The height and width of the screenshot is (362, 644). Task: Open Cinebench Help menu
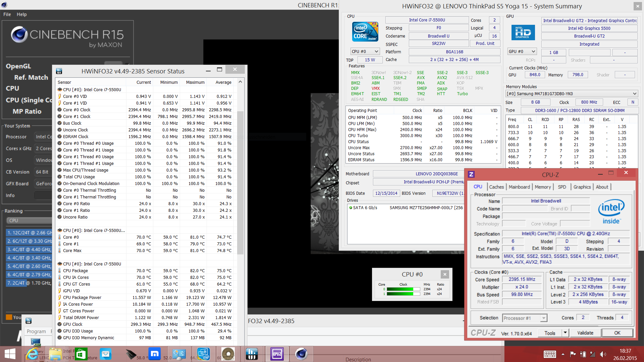pos(22,14)
